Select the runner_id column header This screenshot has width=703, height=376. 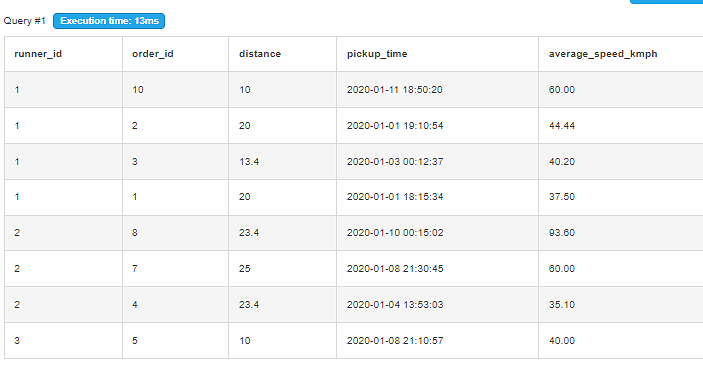63,54
